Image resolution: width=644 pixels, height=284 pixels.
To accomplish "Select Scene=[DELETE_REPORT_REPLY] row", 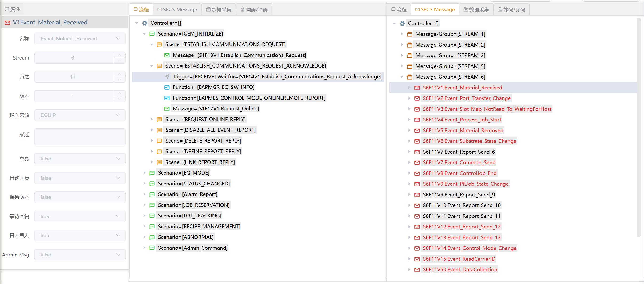I will coord(203,141).
